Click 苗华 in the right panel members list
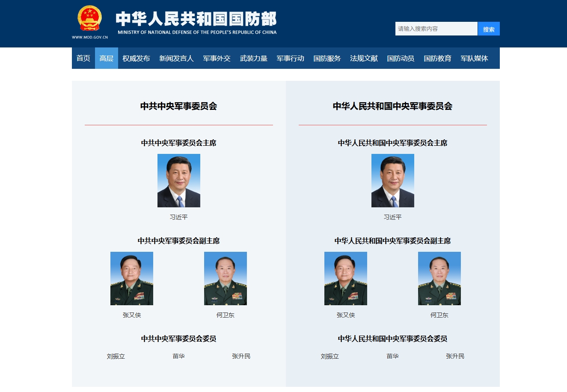 pos(393,356)
